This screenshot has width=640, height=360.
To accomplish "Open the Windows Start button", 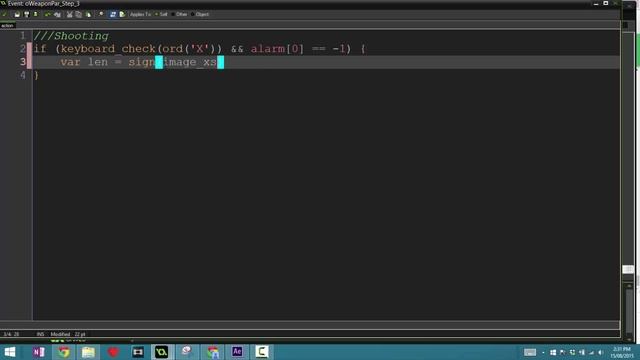I will (x=9, y=352).
